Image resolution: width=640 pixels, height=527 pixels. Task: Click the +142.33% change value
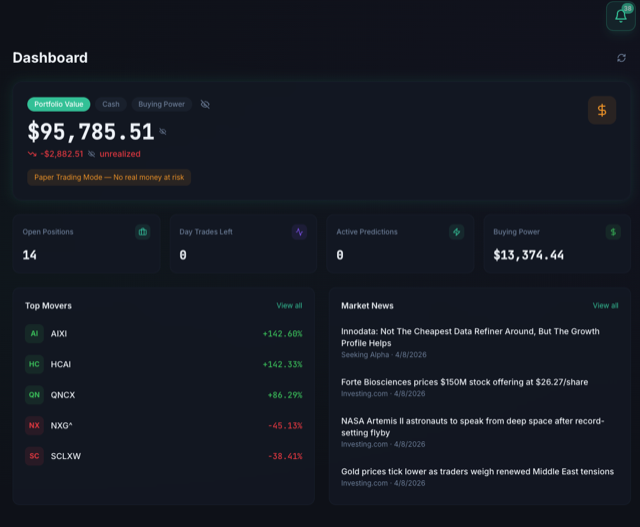click(282, 364)
